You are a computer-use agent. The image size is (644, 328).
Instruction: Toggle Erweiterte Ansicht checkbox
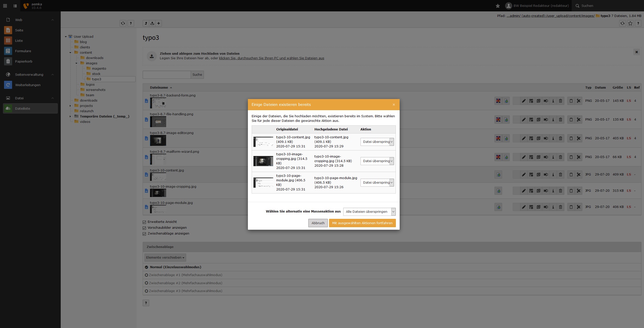pos(144,222)
